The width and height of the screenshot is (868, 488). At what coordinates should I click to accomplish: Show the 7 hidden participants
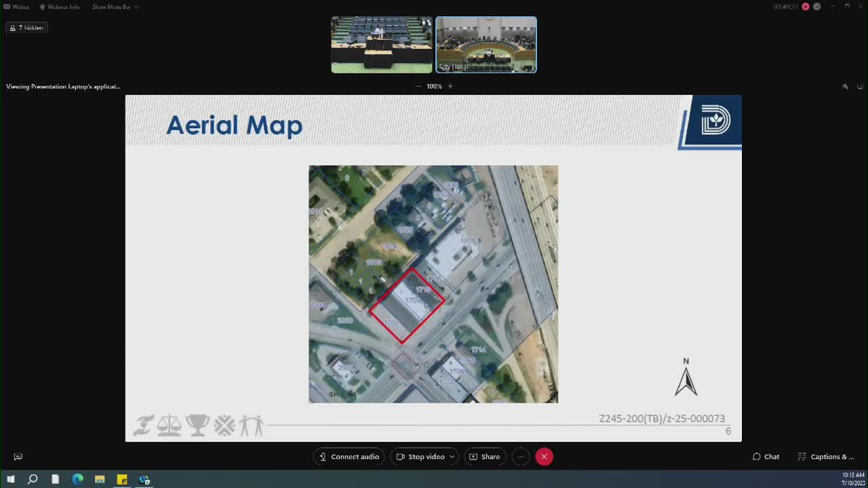coord(26,28)
